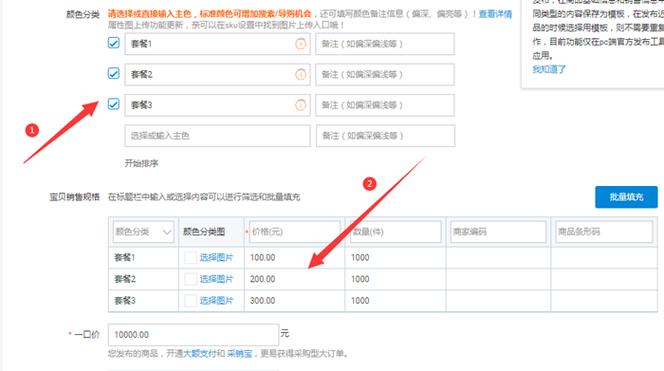Click image placeholder thumbnail in 套餐3 row

point(191,301)
